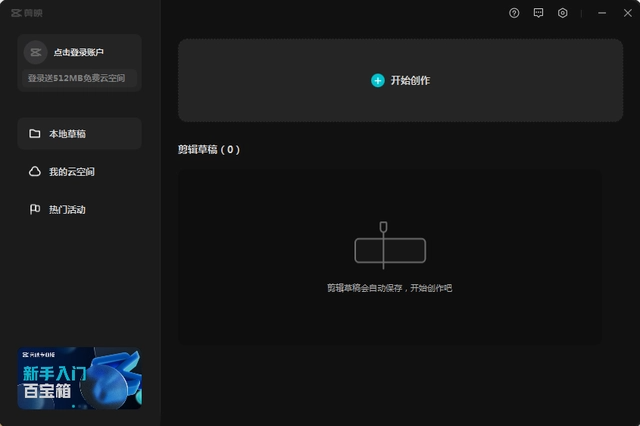The width and height of the screenshot is (640, 426).
Task: Click the 点击登录账户 login link
Action: (79, 52)
